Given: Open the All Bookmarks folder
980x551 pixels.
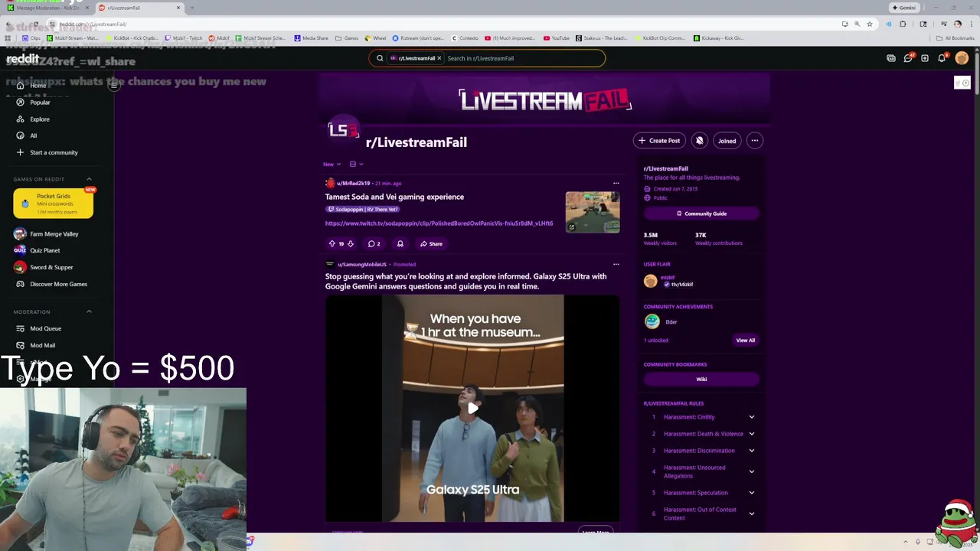Looking at the screenshot, I should coord(955,38).
